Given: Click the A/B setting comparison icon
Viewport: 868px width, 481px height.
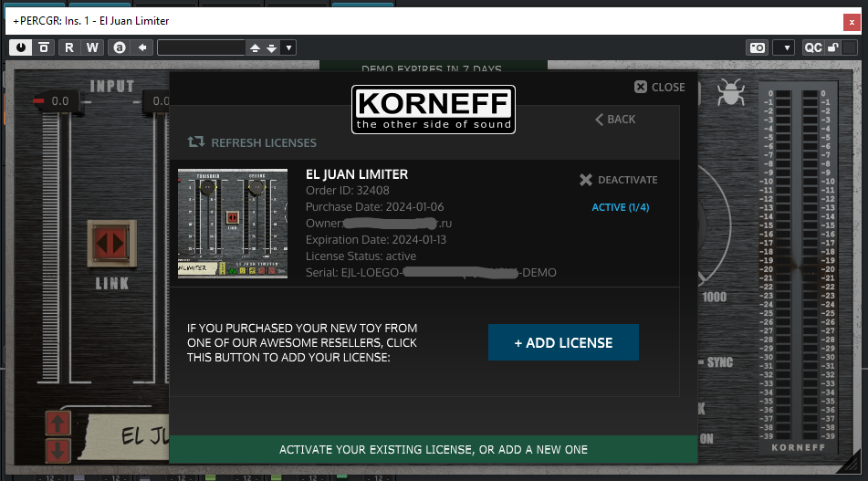Looking at the screenshot, I should pyautogui.click(x=119, y=47).
